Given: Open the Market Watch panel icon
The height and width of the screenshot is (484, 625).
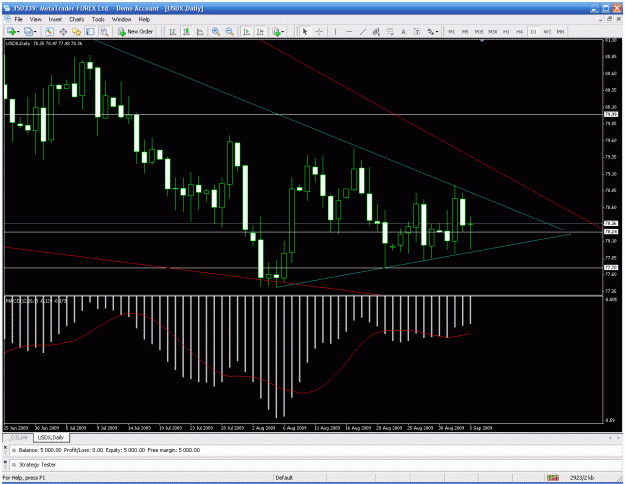Looking at the screenshot, I should pyautogui.click(x=49, y=31).
